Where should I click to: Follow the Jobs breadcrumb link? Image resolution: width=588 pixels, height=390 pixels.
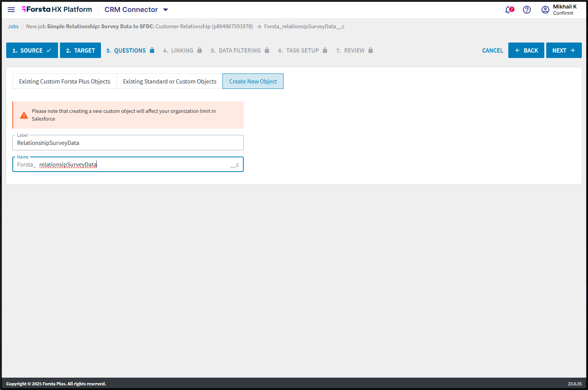click(x=13, y=26)
